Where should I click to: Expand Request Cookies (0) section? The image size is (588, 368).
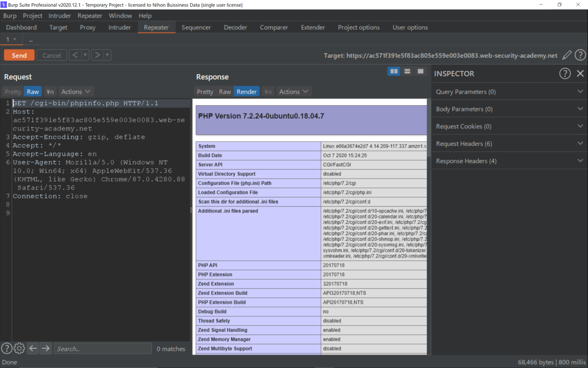pyautogui.click(x=510, y=126)
